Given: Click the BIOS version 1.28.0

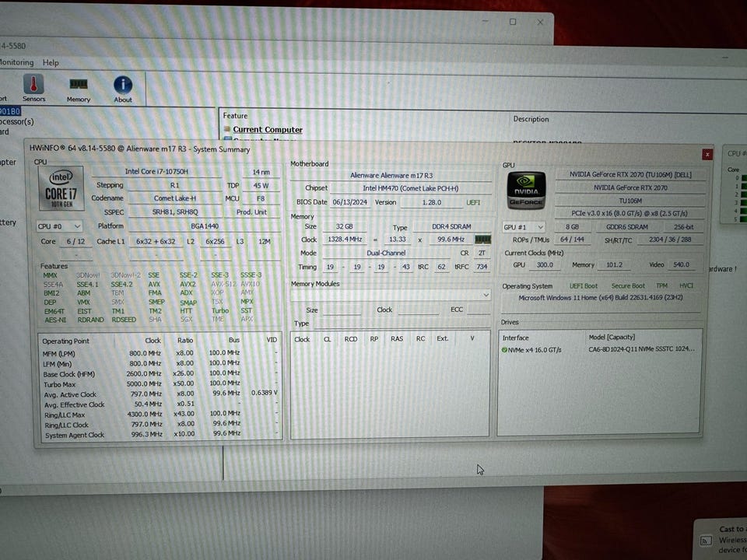Looking at the screenshot, I should (x=432, y=202).
